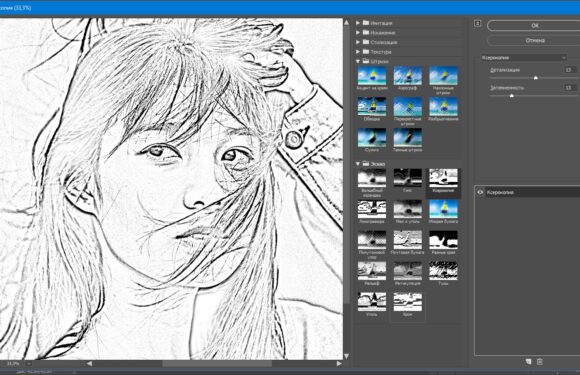The image size is (580, 375).
Task: Choose the Мокрая бумага filter thumbnail
Action: click(x=443, y=209)
